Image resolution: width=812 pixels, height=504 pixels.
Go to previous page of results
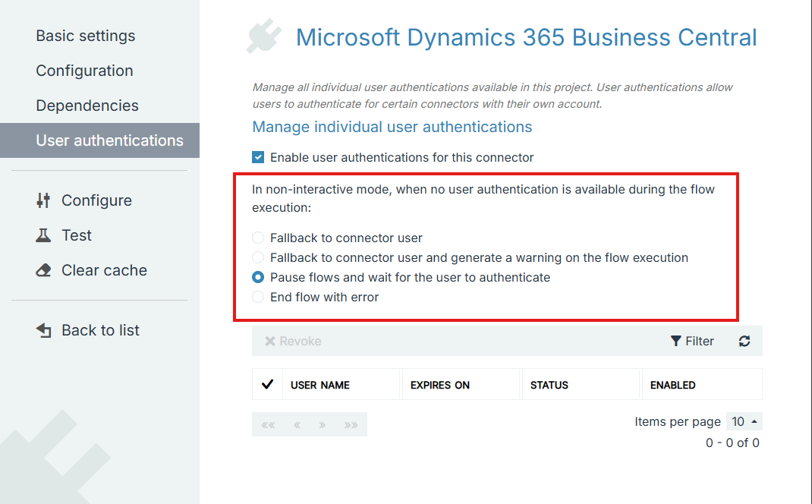point(297,425)
